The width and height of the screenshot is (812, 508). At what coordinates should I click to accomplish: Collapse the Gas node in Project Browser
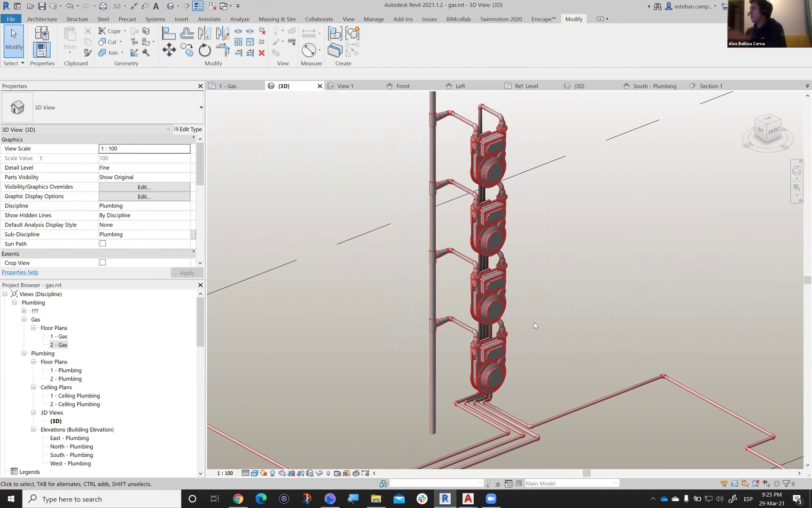pos(24,319)
